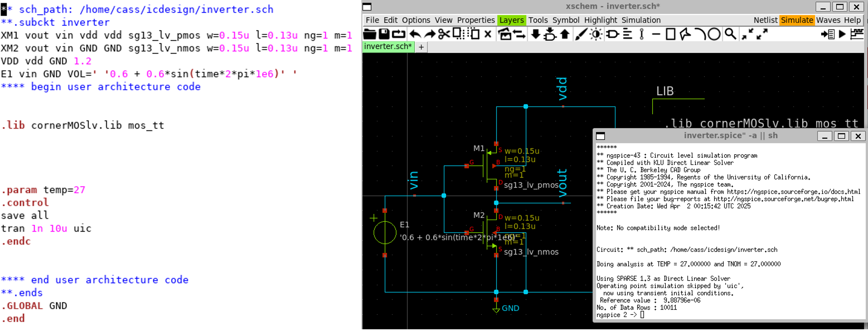Open the Layers menu
This screenshot has width=868, height=331.
click(x=511, y=20)
